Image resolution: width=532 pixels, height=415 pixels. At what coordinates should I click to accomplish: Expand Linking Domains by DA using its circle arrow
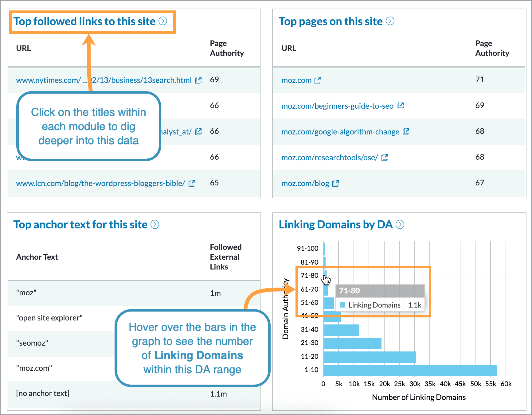click(x=400, y=224)
